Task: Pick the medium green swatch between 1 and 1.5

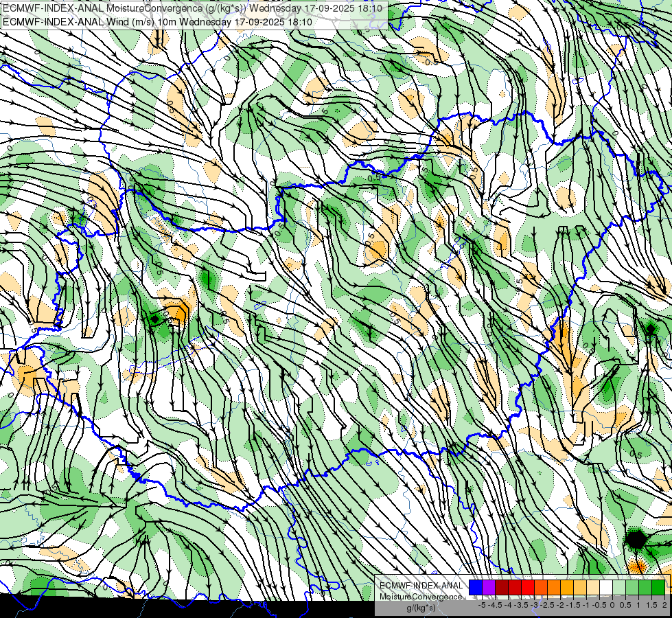Action: tap(645, 587)
